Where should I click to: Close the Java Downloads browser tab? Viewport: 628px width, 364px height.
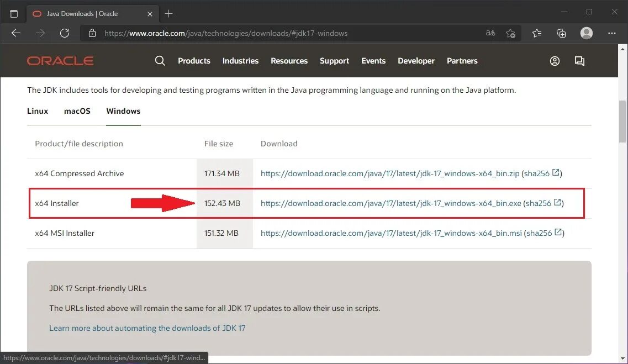(x=150, y=14)
